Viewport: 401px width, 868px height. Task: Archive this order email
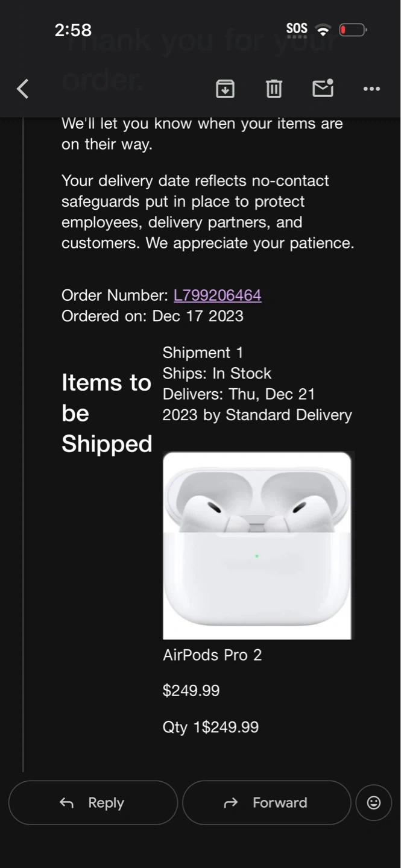(225, 89)
